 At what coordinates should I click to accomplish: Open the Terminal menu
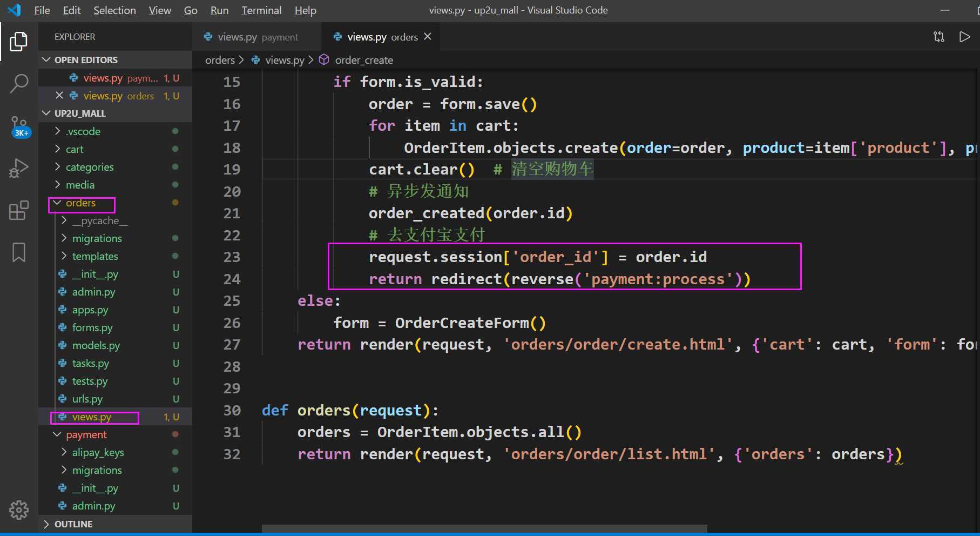pyautogui.click(x=261, y=10)
